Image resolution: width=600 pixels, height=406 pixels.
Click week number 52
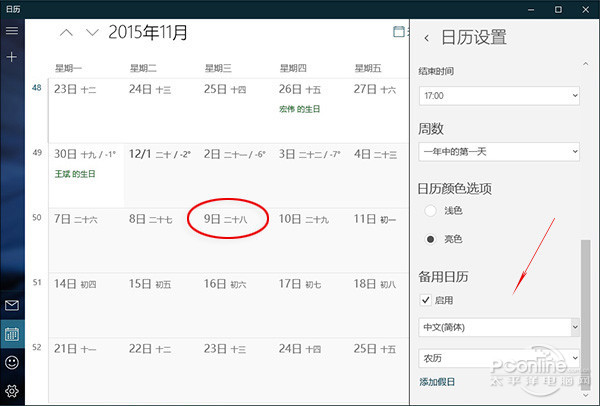[x=37, y=347]
